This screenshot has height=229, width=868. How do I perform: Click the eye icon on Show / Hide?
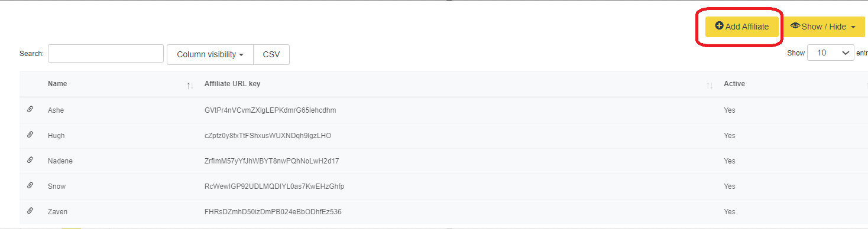point(795,26)
